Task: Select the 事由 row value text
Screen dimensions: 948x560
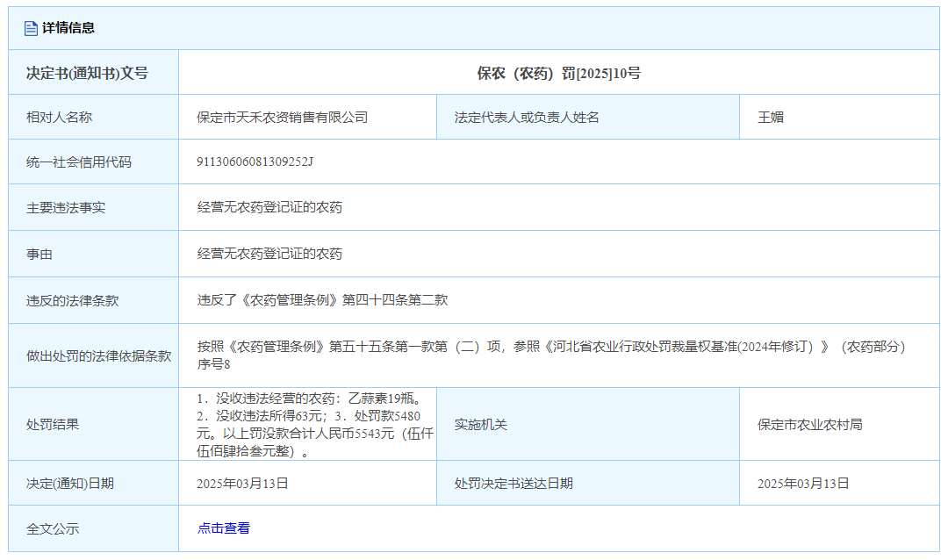Action: [x=269, y=254]
